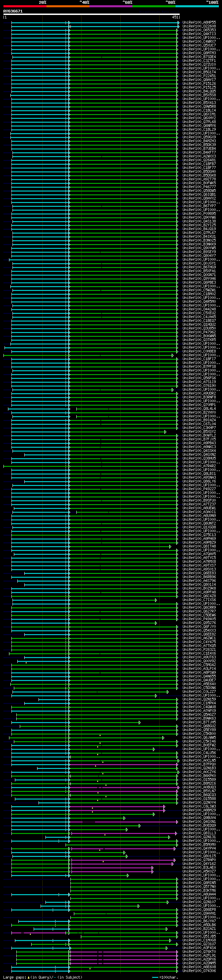Select hit UniRef100_Q6JWW5

point(199,737)
